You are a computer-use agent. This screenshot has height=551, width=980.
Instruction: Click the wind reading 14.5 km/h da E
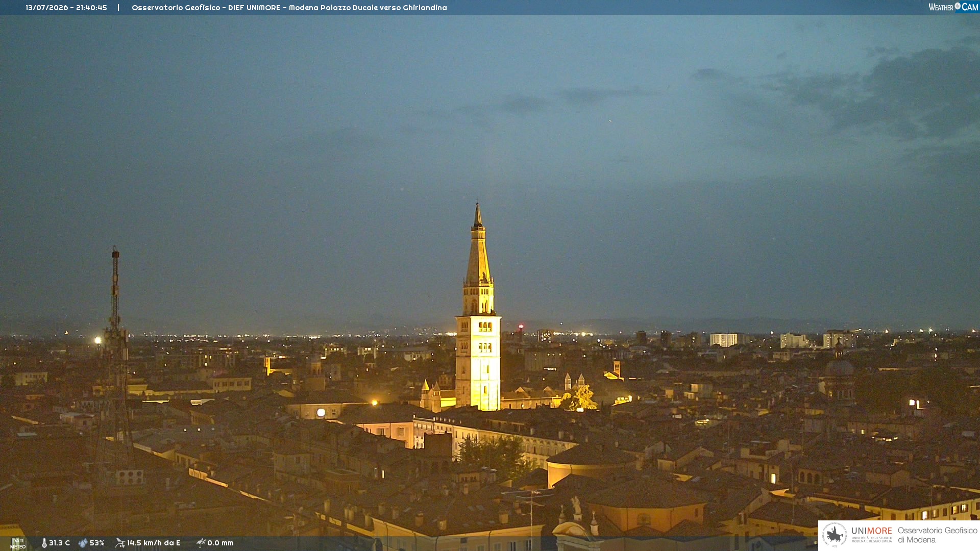click(x=154, y=543)
